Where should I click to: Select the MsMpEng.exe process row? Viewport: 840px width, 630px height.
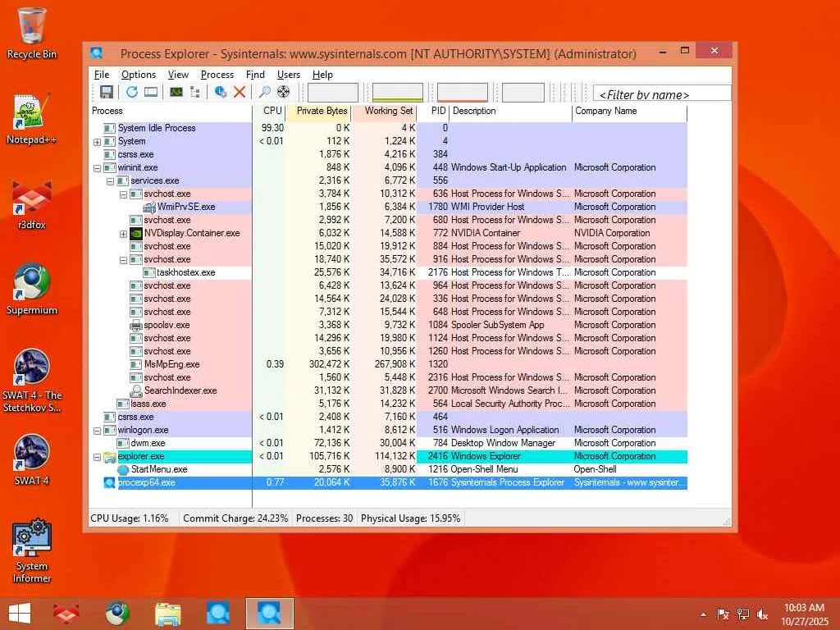[388, 364]
